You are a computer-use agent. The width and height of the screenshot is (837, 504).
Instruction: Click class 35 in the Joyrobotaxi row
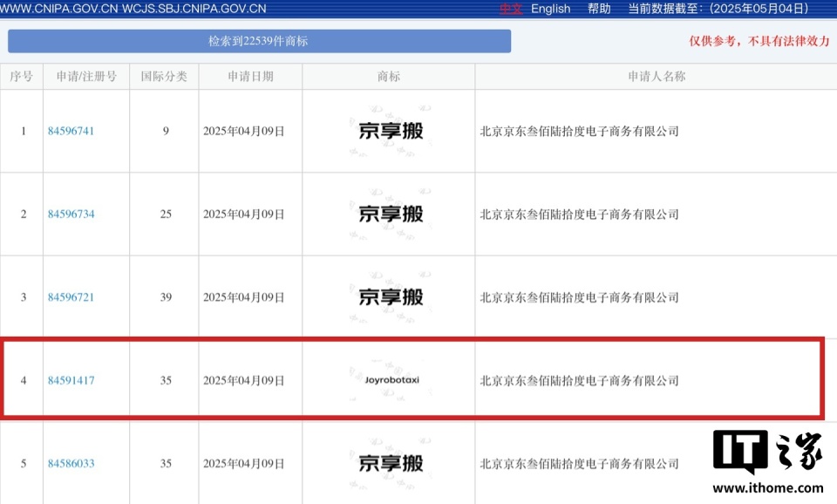(166, 381)
